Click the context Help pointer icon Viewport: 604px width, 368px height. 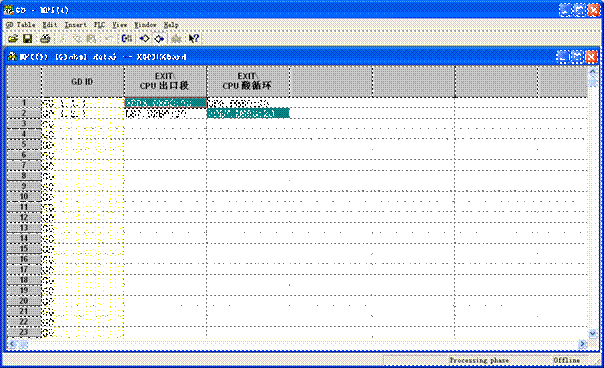pos(193,39)
